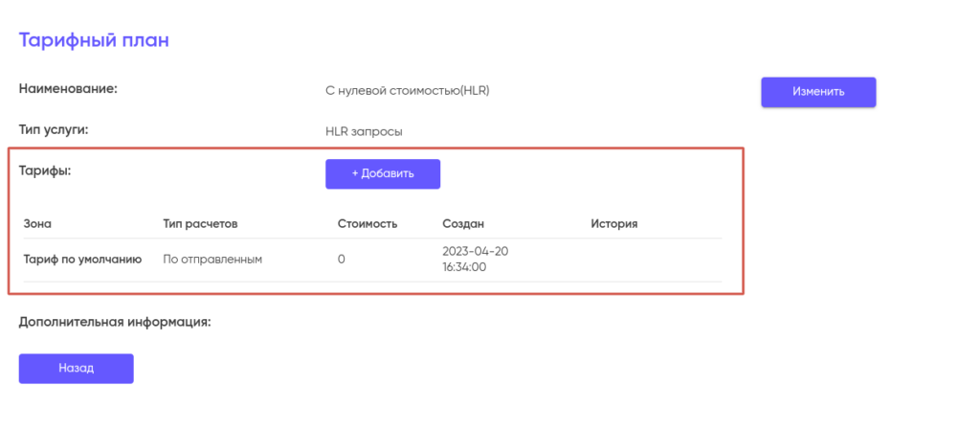The width and height of the screenshot is (980, 431).
Task: Click the Зона column header
Action: pyautogui.click(x=36, y=223)
